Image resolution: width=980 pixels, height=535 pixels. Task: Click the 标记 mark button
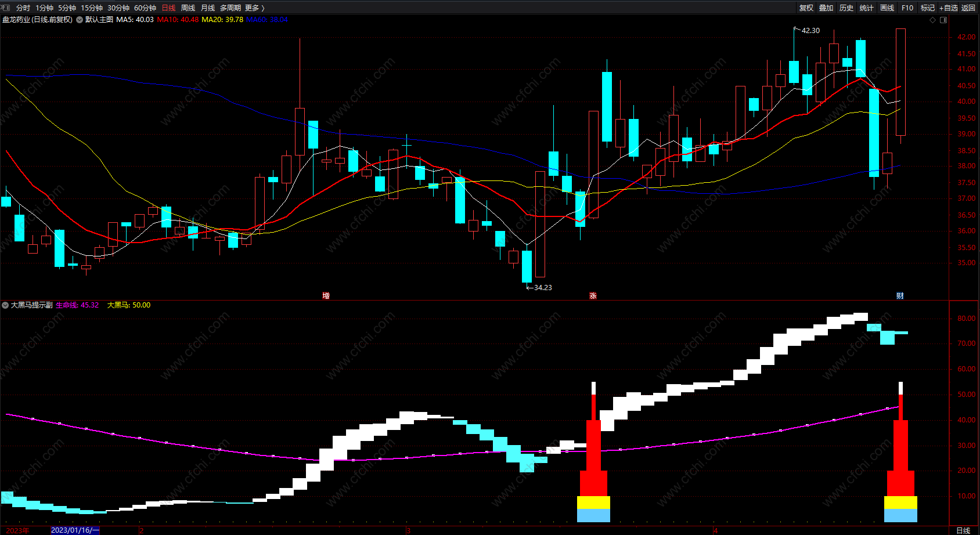928,8
